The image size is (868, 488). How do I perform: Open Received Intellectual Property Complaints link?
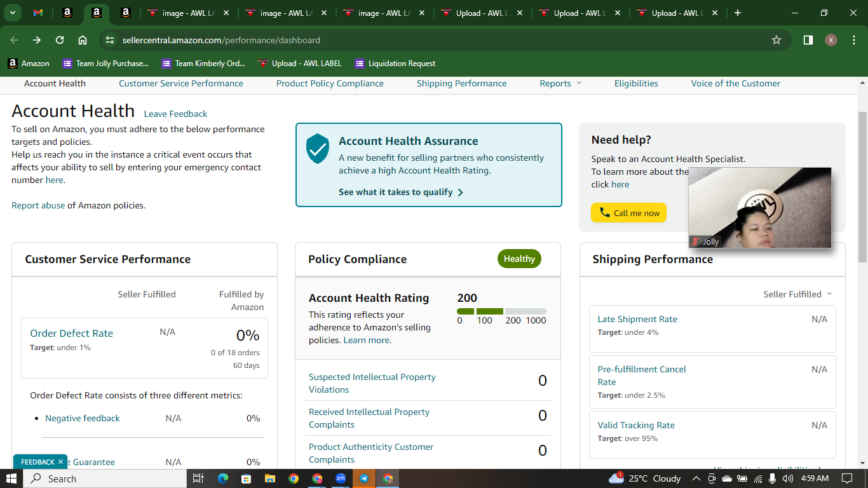pyautogui.click(x=369, y=418)
